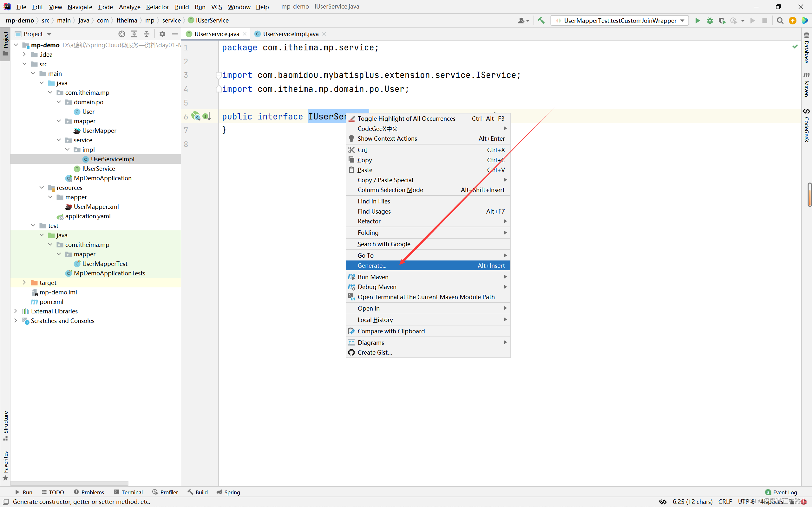The image size is (812, 507).
Task: Click the Build project hammer icon
Action: [541, 21]
